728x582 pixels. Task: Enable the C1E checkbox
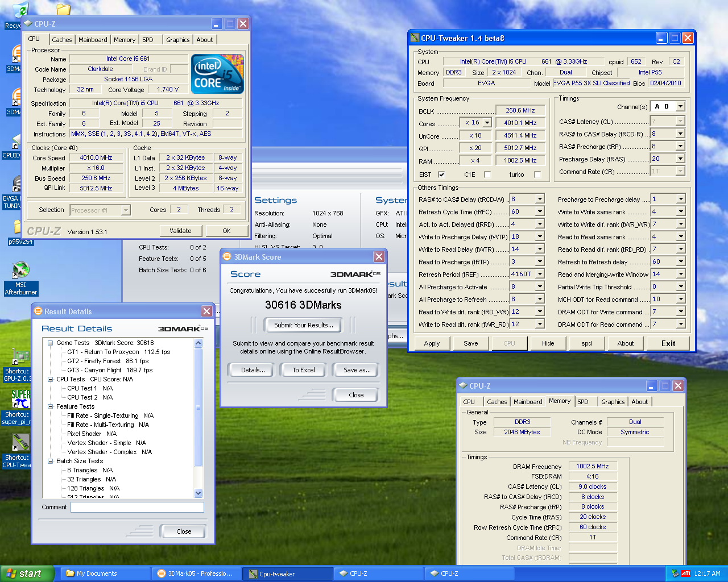(487, 174)
